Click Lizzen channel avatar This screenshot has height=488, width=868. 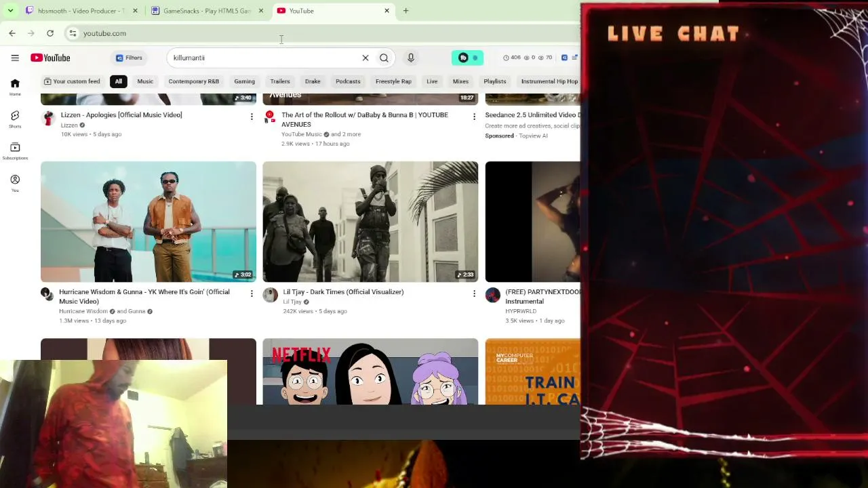[48, 119]
